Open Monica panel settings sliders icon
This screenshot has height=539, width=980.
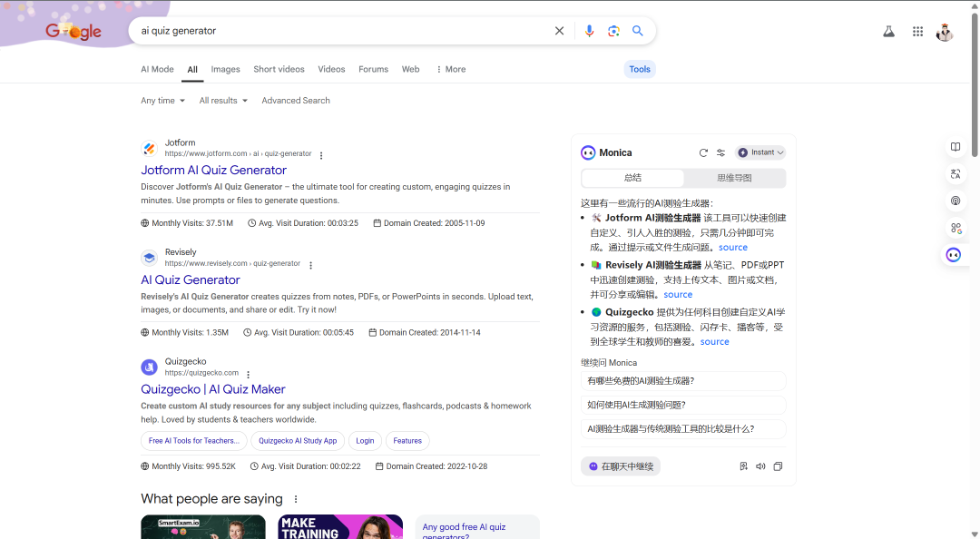(720, 152)
